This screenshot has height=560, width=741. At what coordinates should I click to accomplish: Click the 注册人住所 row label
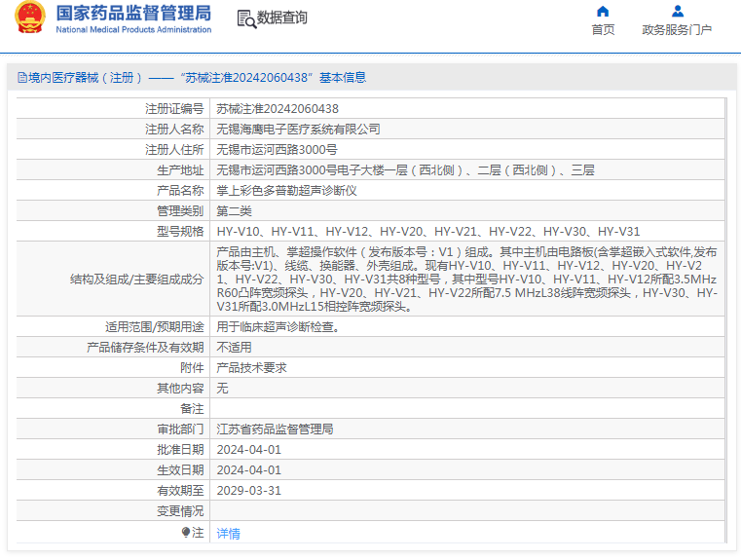click(174, 150)
